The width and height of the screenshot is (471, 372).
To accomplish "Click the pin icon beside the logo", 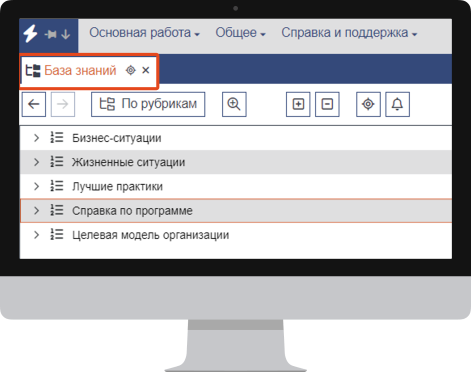I will [x=50, y=34].
